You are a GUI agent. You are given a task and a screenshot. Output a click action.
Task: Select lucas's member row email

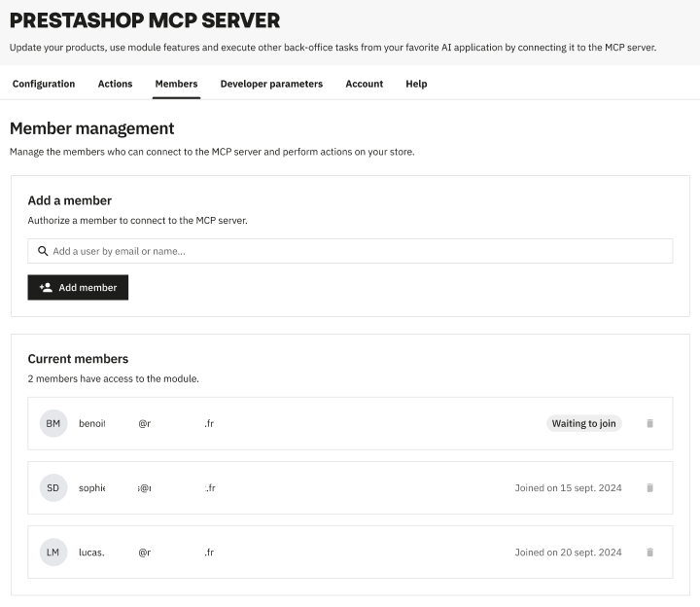146,552
